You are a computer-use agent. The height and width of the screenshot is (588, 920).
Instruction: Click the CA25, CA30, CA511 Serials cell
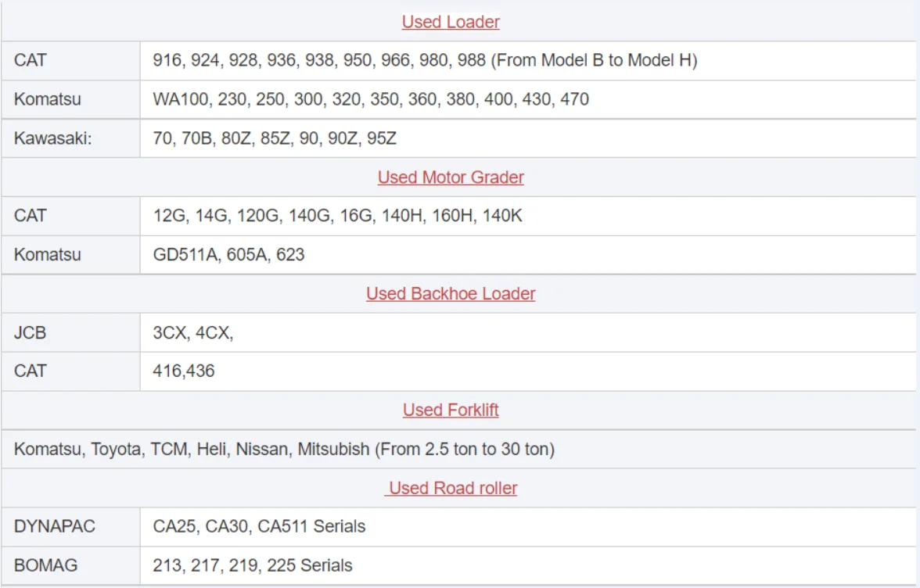pos(259,526)
